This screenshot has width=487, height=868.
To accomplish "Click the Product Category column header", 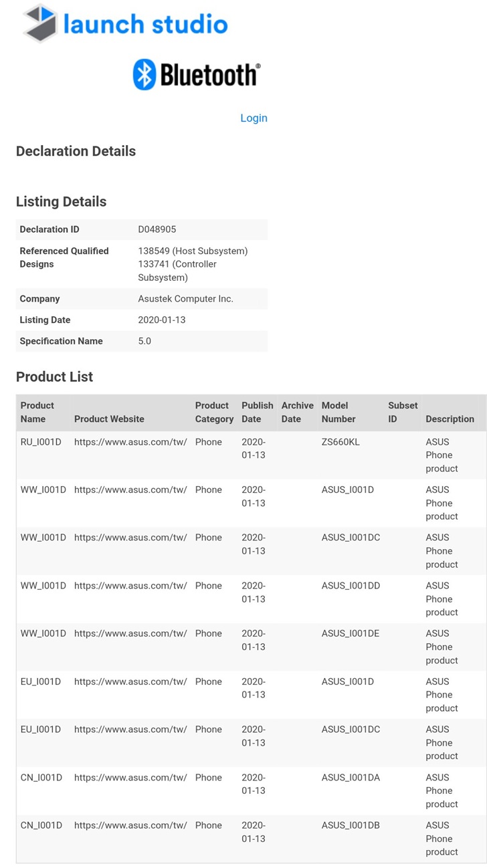I will pos(214,413).
